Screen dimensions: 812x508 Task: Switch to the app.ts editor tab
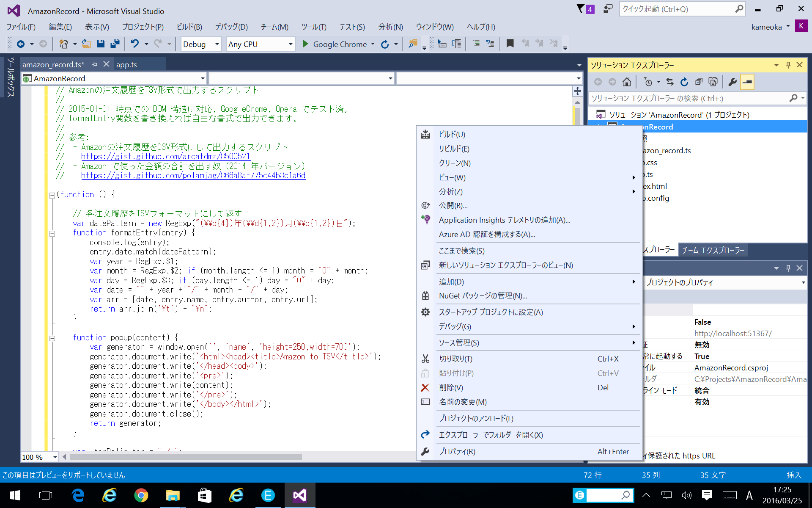click(127, 65)
